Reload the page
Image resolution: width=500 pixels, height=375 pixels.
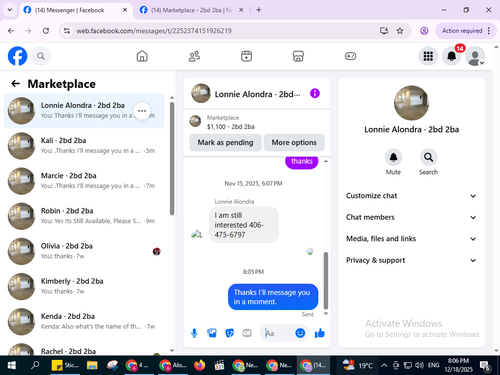point(46,31)
